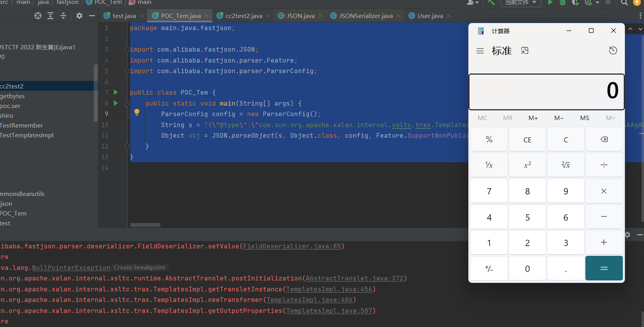Click Calculator MS memory store button
This screenshot has height=327, width=644.
click(585, 118)
